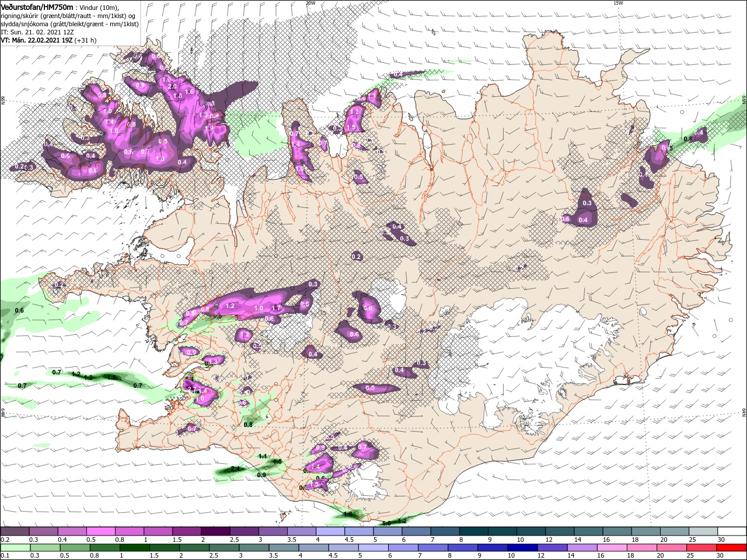Pick the bright magenta swatch labeled 0.5 in upper scale
Viewport: 747px width, 560px height.
[x=100, y=531]
